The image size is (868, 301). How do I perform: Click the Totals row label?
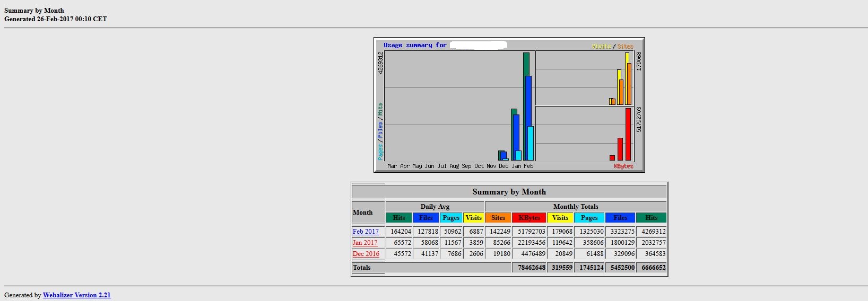pyautogui.click(x=362, y=268)
